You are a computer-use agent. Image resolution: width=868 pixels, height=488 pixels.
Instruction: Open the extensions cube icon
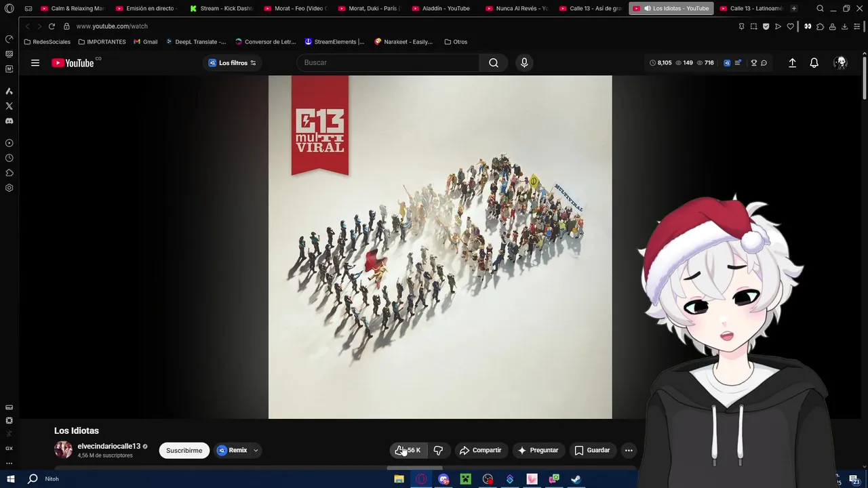[x=820, y=26]
